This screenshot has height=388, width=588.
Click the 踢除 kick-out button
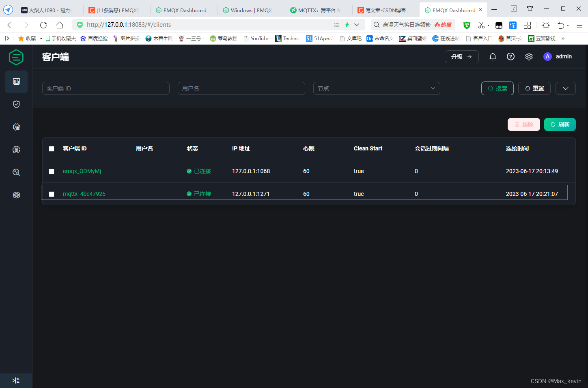[x=523, y=124]
